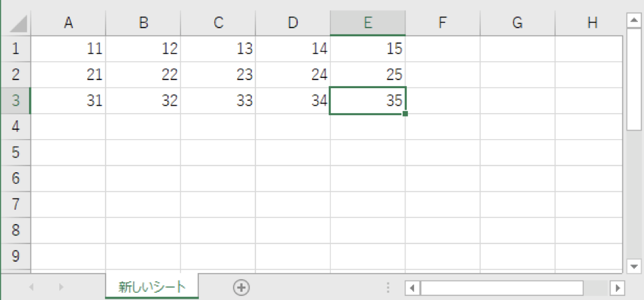Select row 8 header
This screenshot has width=644, height=300.
15,230
